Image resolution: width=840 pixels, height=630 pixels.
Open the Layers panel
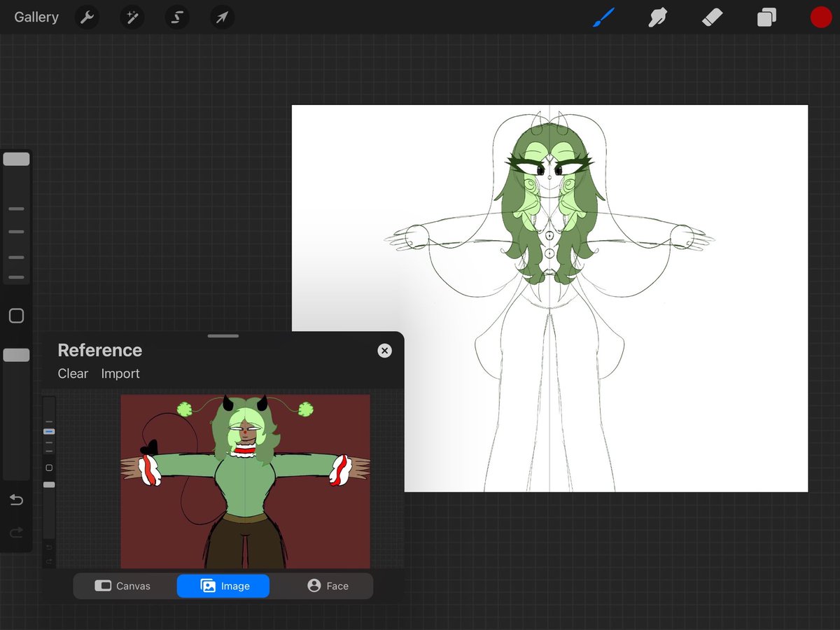pyautogui.click(x=766, y=17)
